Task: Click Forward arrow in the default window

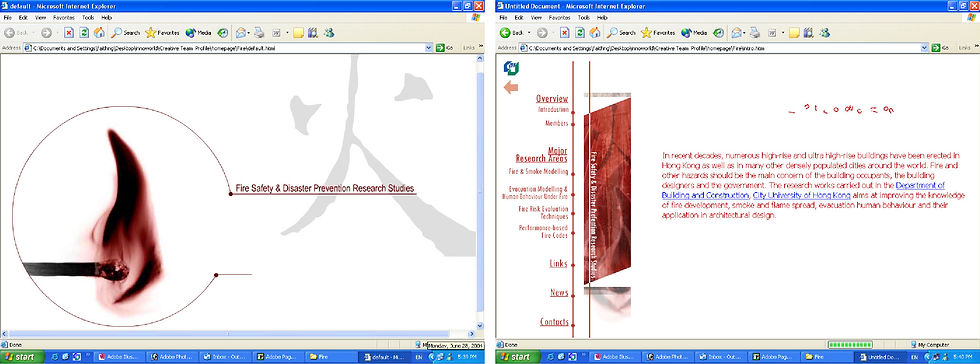Action: 46,33
